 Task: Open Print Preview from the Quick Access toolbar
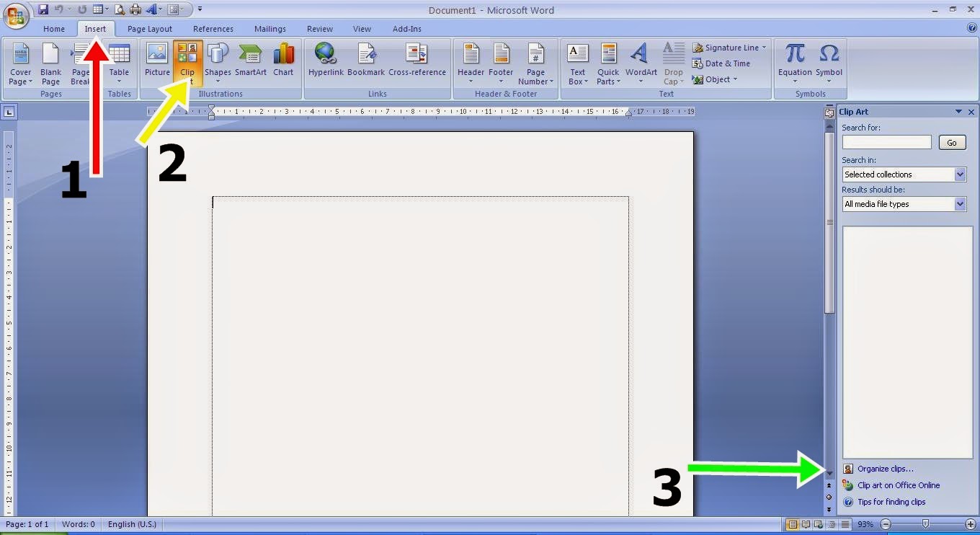pyautogui.click(x=120, y=9)
